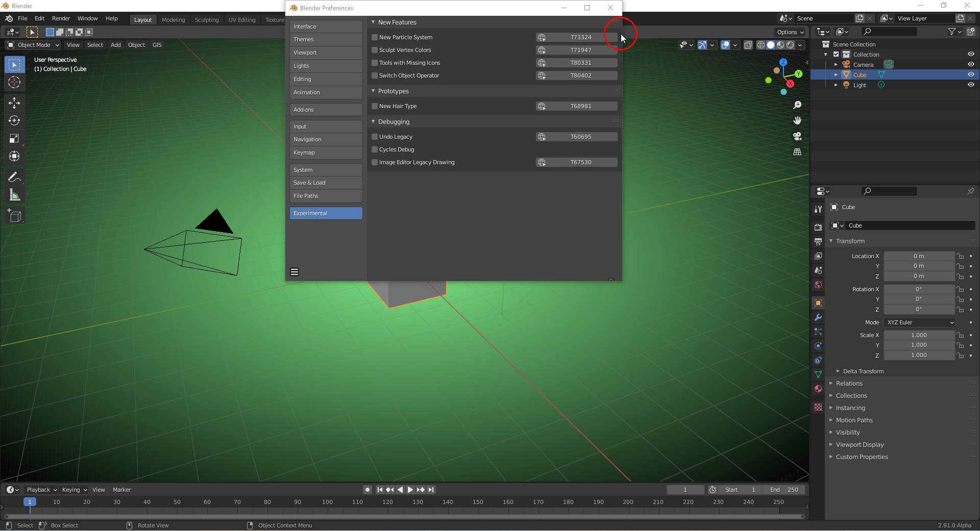The height and width of the screenshot is (531, 980).
Task: Toggle X-ray view icon
Action: click(x=748, y=45)
